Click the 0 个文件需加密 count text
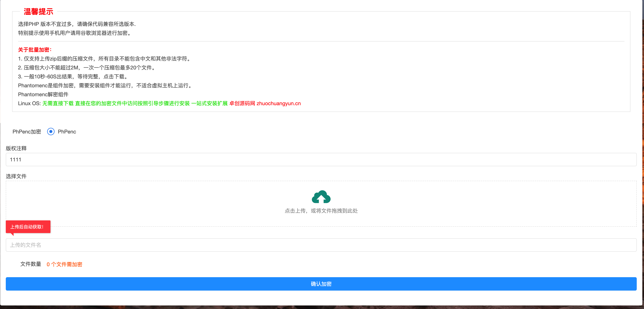 64,264
